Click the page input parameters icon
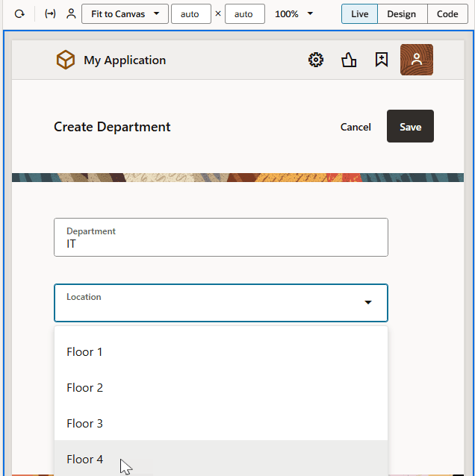 coord(50,14)
